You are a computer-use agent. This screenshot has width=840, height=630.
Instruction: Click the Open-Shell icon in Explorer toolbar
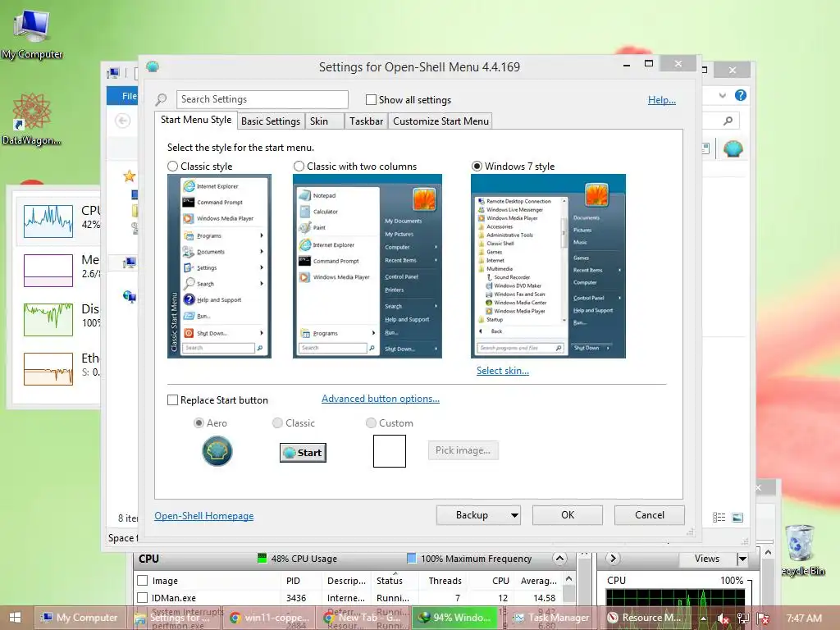point(733,149)
